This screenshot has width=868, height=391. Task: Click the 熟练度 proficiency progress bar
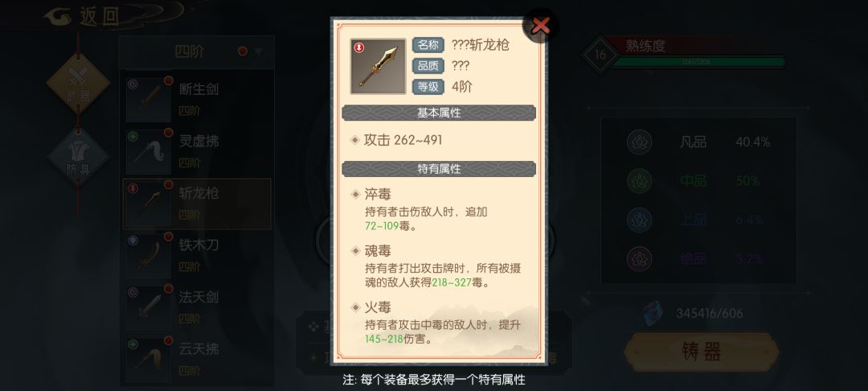tap(698, 62)
